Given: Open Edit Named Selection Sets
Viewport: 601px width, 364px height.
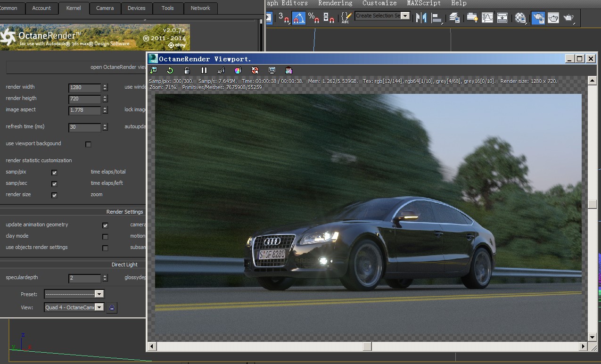Looking at the screenshot, I should 346,18.
